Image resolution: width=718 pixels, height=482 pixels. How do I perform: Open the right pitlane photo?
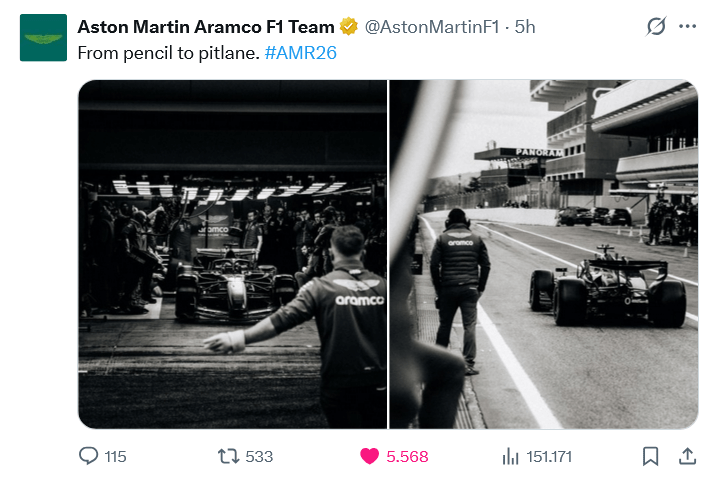[543, 254]
